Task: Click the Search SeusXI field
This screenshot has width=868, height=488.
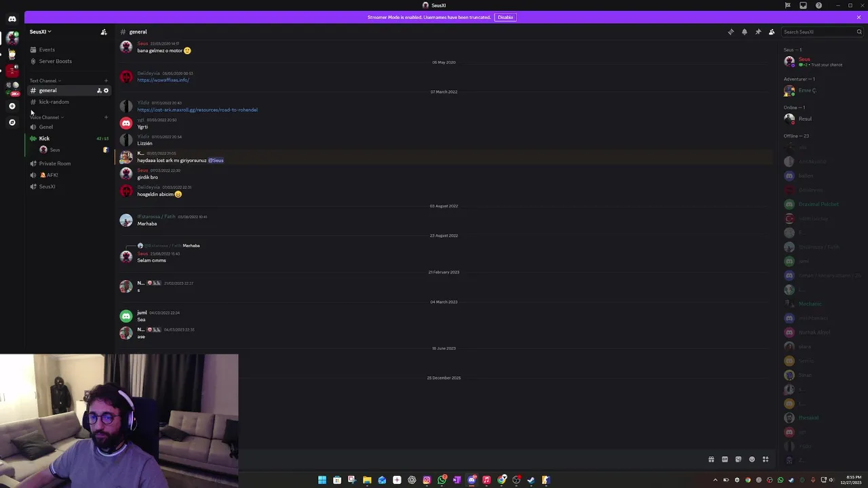Action: point(822,32)
